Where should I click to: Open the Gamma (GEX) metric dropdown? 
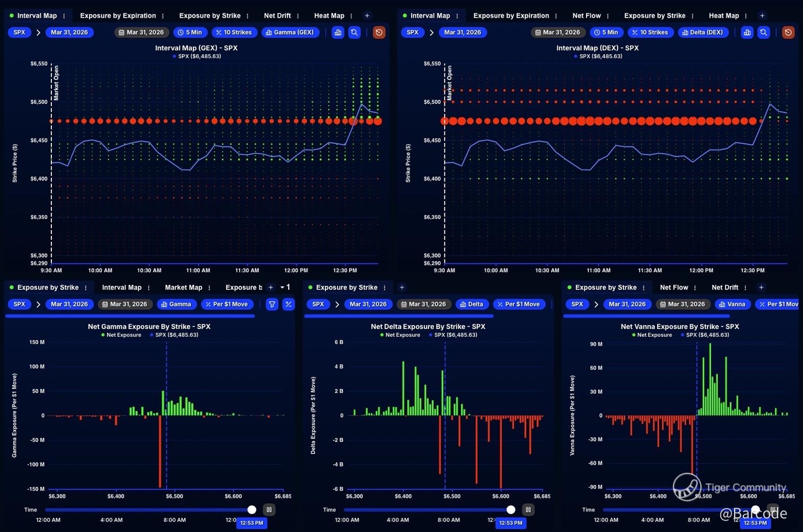pos(290,32)
